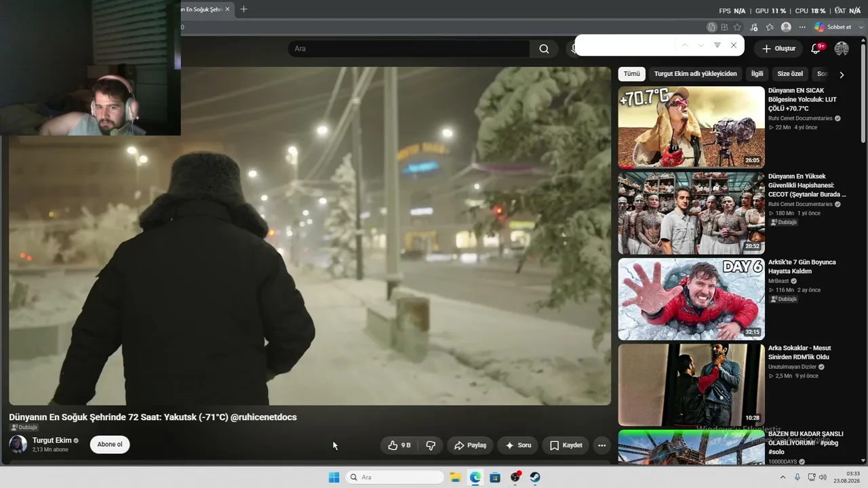Screen dimensions: 868x488
Task: Open MrBeast Arctic DAY 6 thumbnail
Action: coord(691,299)
